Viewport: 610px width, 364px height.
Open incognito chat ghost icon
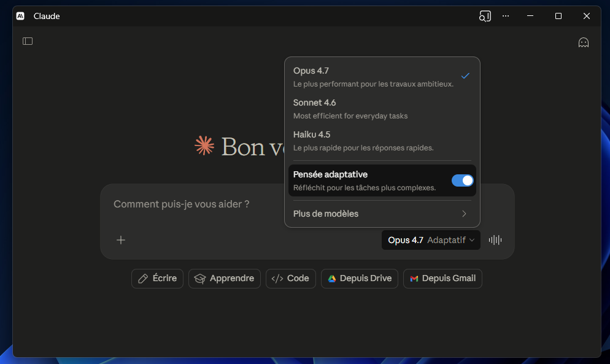pyautogui.click(x=583, y=42)
